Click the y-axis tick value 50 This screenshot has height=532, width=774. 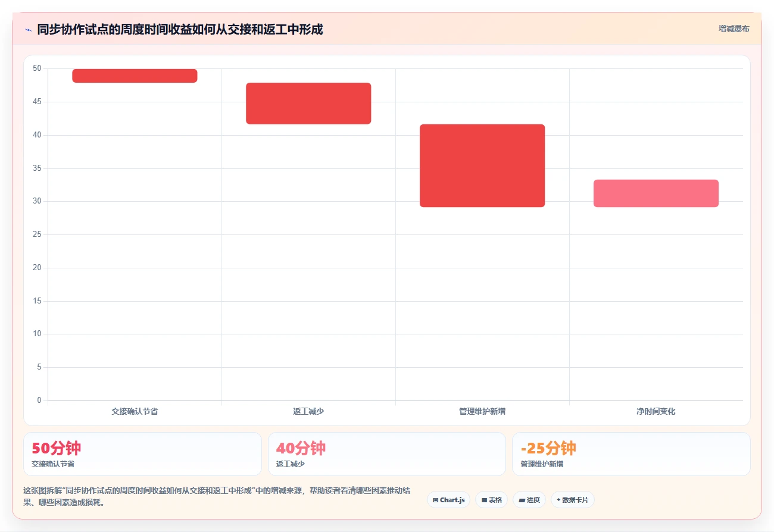[37, 68]
